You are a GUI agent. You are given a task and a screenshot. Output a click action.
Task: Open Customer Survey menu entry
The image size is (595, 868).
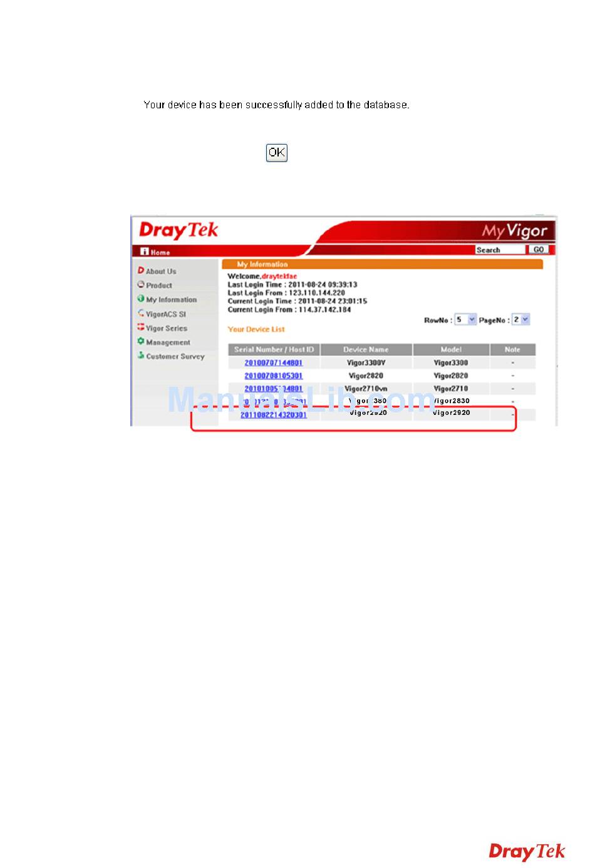(x=175, y=356)
